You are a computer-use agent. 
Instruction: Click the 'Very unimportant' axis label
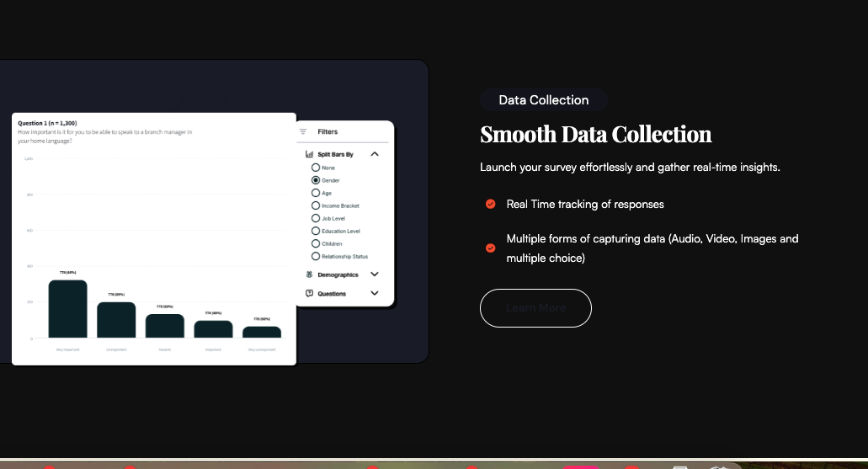click(262, 349)
